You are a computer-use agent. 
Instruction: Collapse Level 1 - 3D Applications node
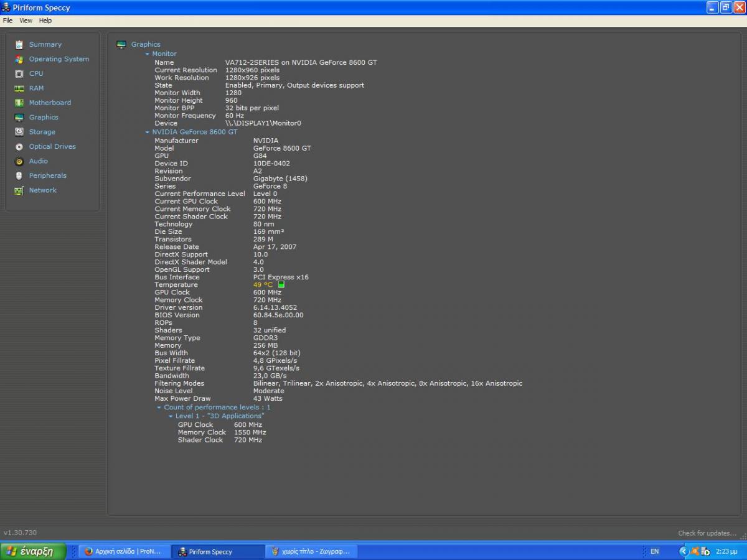point(171,416)
